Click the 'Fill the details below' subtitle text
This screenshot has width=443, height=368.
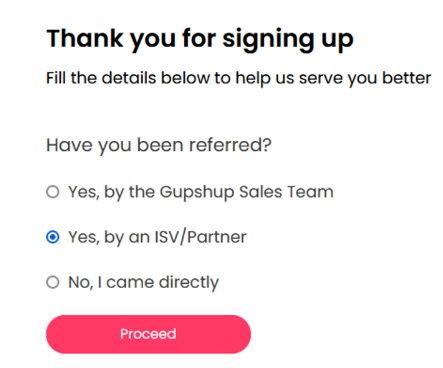(238, 78)
